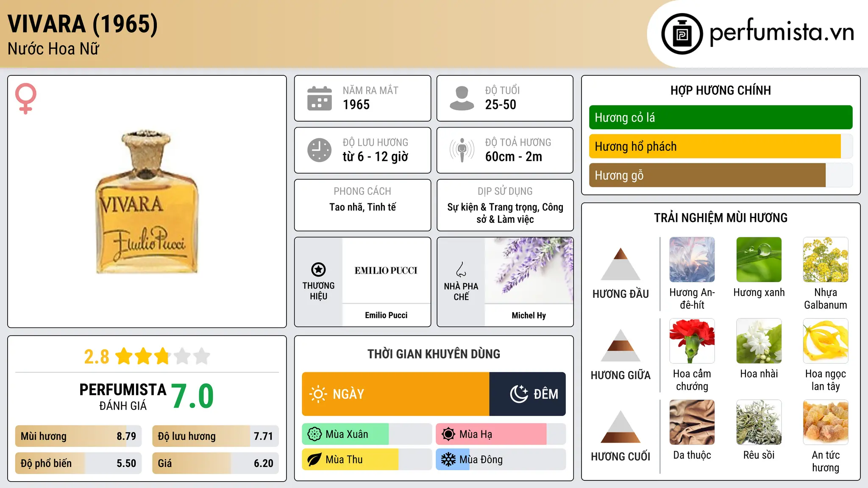Click the Hương cuối pyramid icon
This screenshot has height=488, width=868.
[x=620, y=427]
